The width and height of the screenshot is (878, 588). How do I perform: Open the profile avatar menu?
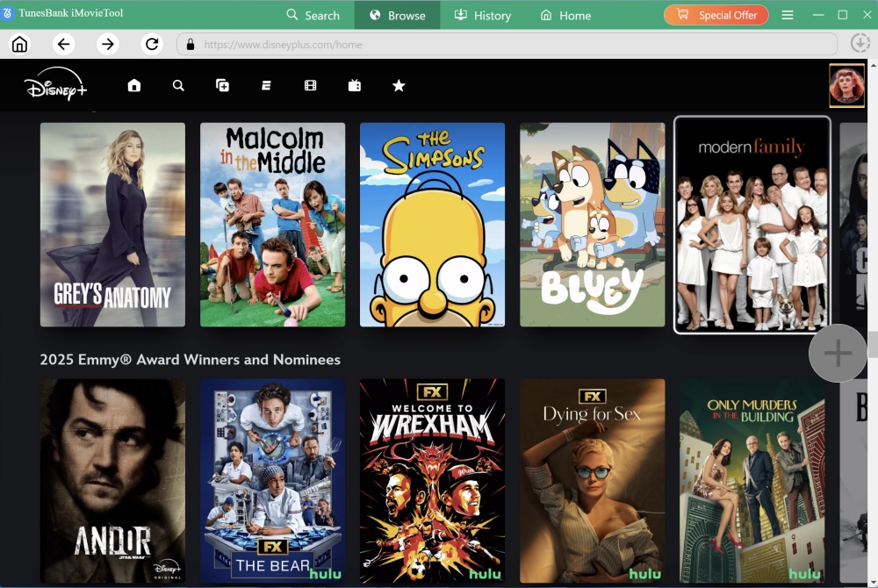pos(846,86)
